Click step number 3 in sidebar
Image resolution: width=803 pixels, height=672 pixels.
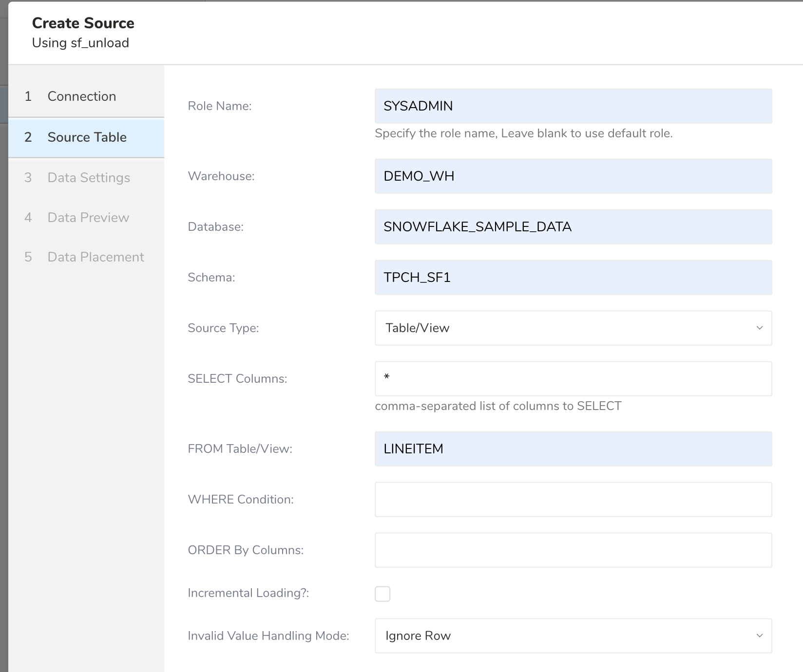[28, 178]
